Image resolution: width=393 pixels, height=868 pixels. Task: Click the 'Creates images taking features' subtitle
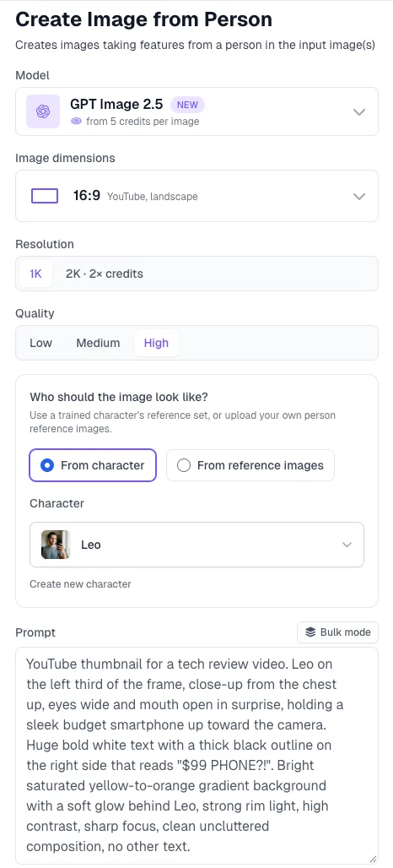point(196,45)
